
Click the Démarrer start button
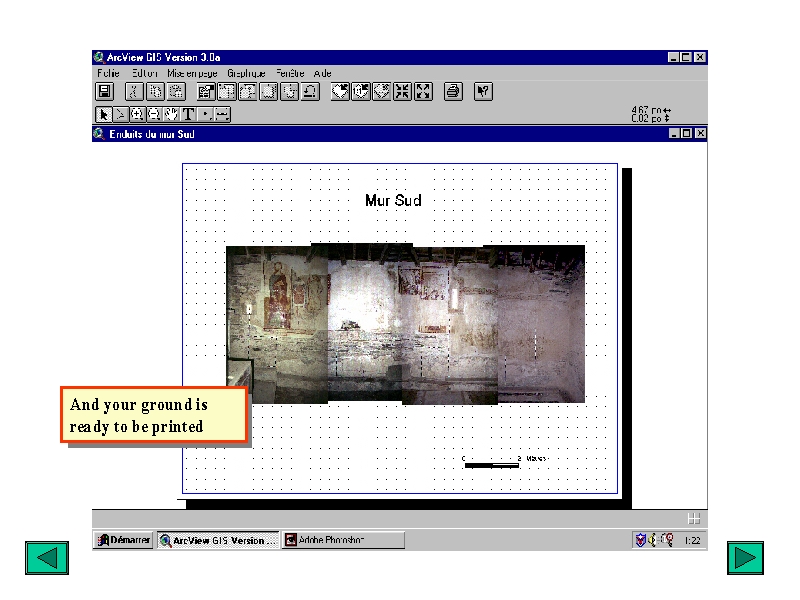pyautogui.click(x=123, y=540)
